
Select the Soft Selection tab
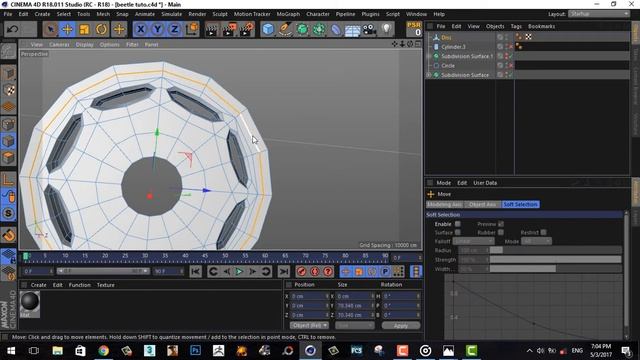[x=520, y=204]
